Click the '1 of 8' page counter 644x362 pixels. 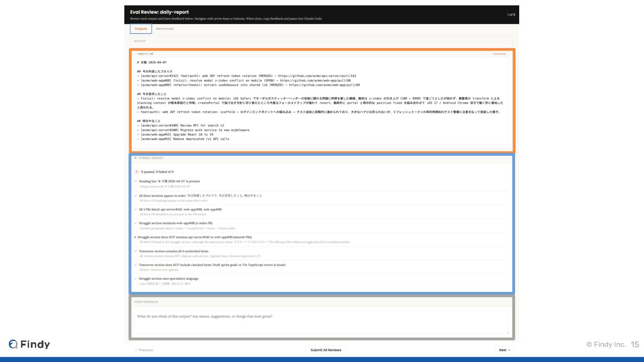tap(511, 15)
